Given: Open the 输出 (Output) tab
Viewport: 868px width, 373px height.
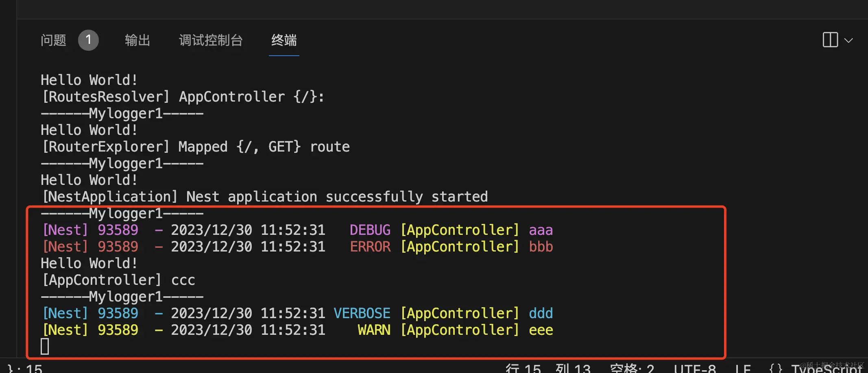Looking at the screenshot, I should click(137, 40).
